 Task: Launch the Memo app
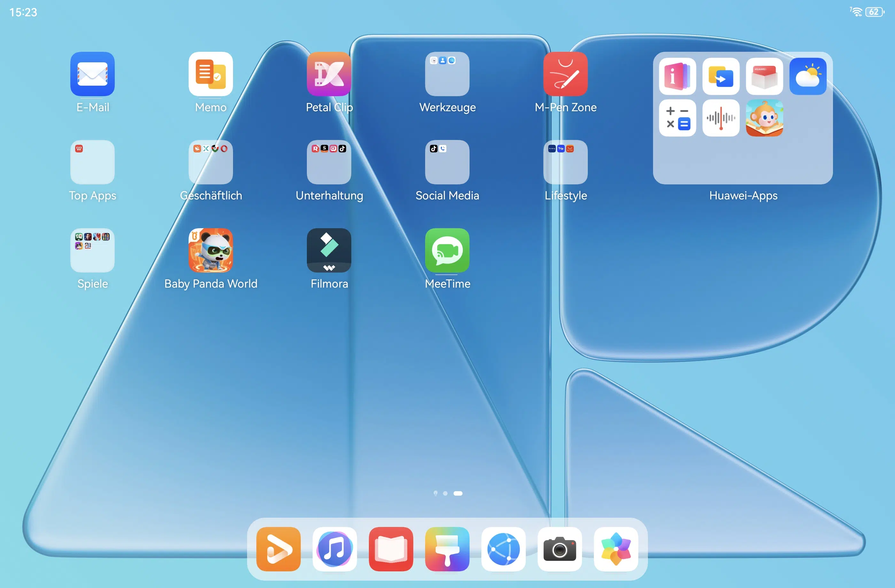click(211, 74)
